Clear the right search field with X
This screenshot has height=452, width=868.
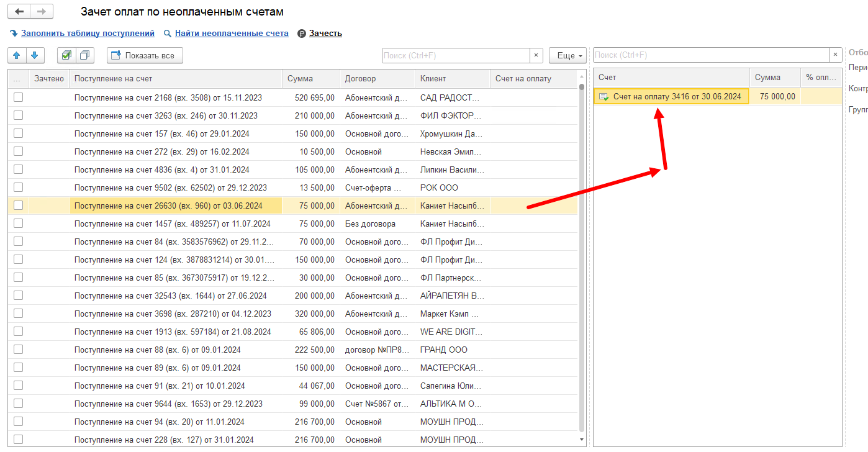click(x=836, y=55)
